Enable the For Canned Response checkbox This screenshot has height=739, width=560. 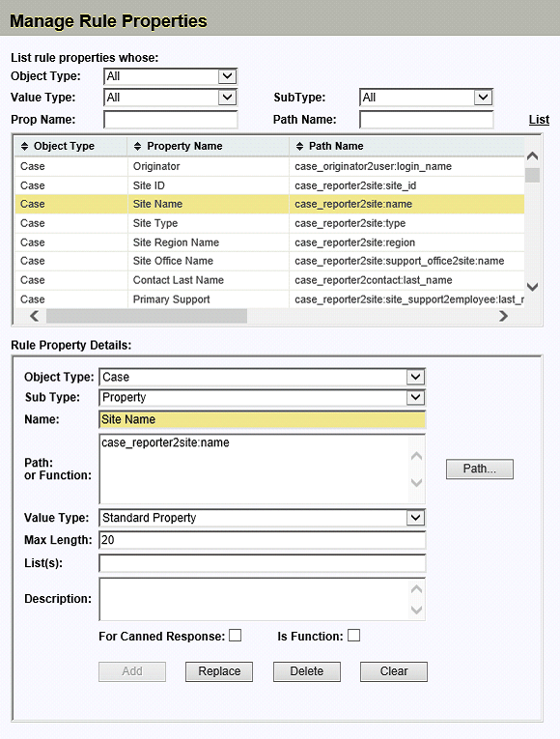pos(235,636)
